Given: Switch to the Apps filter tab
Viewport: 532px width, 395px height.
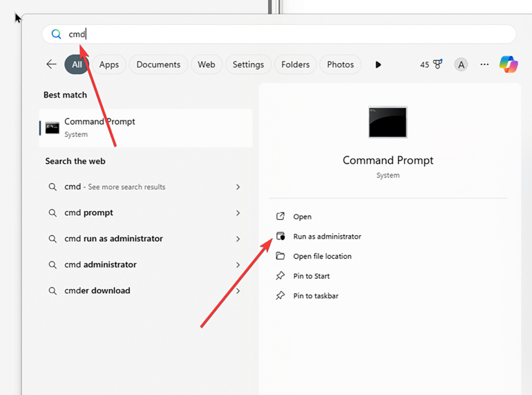Looking at the screenshot, I should pyautogui.click(x=109, y=64).
